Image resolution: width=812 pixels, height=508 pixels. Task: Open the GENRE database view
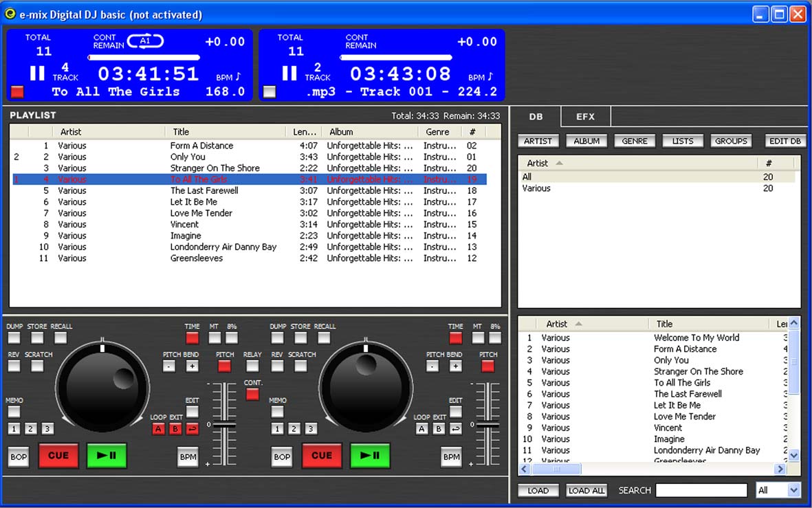pyautogui.click(x=635, y=141)
